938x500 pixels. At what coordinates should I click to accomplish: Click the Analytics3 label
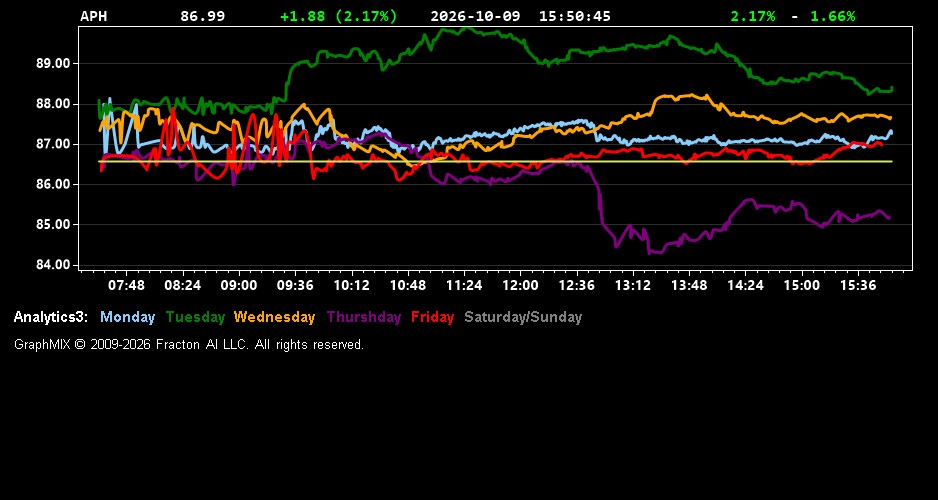click(51, 317)
